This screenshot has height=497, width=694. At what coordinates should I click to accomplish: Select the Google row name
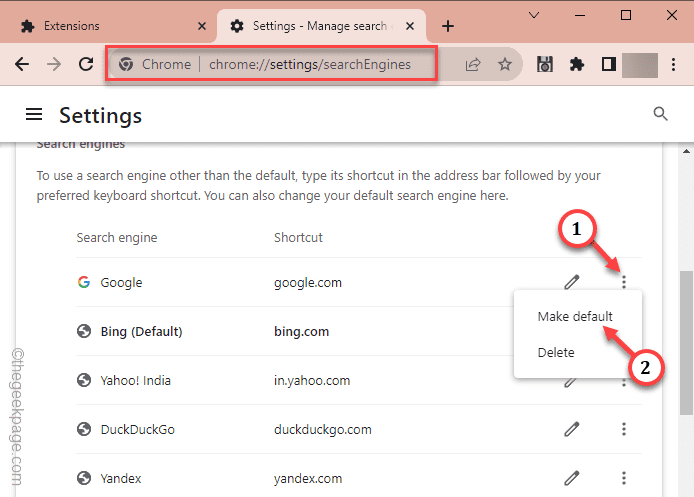tap(121, 282)
